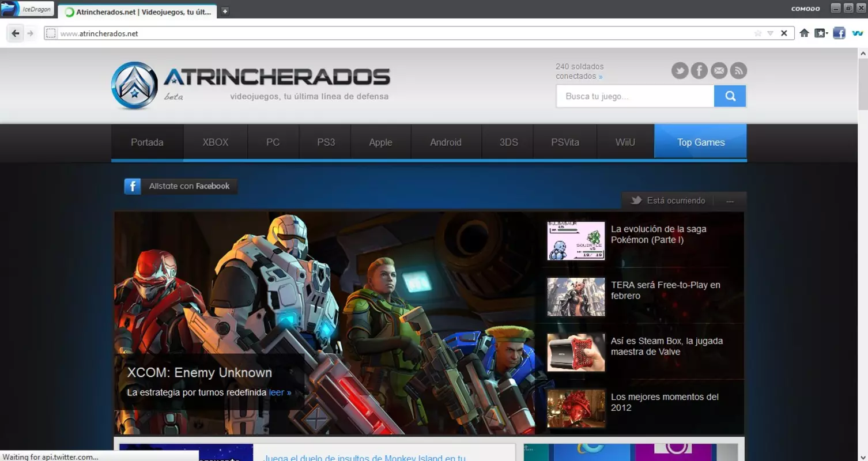The height and width of the screenshot is (461, 868).
Task: Select the PC navigation tab
Action: (x=273, y=142)
